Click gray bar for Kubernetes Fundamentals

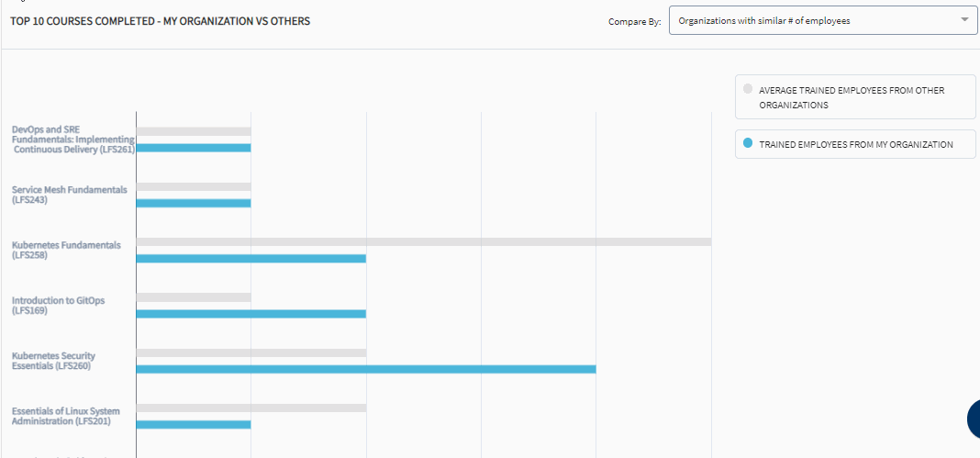coord(424,241)
